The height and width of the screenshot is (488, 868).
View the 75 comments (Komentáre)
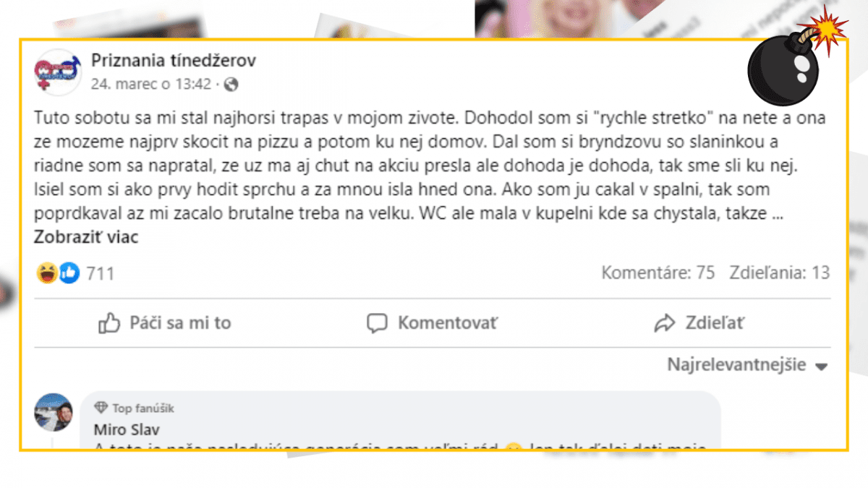pos(658,273)
